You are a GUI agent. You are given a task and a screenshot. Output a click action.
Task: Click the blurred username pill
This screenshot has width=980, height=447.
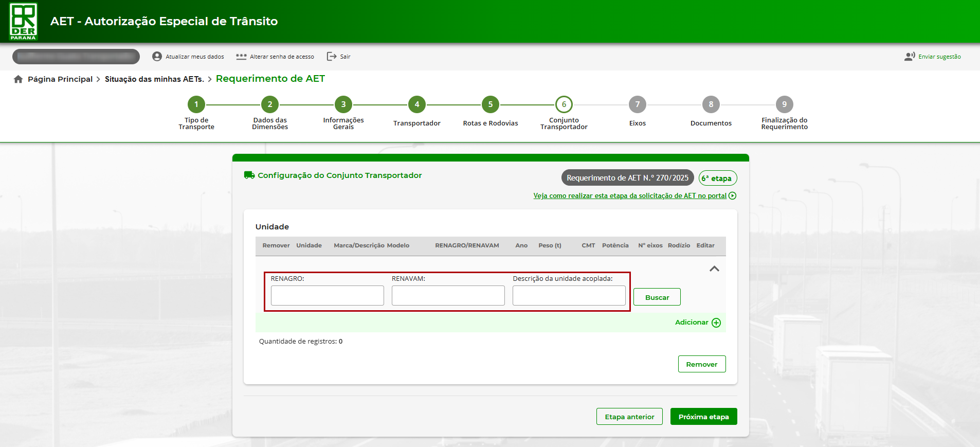[76, 57]
